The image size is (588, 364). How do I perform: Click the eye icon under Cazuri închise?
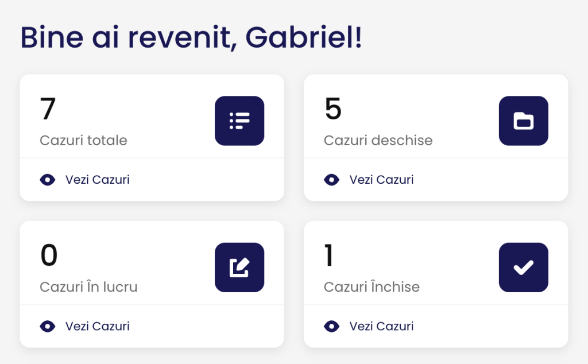click(331, 327)
